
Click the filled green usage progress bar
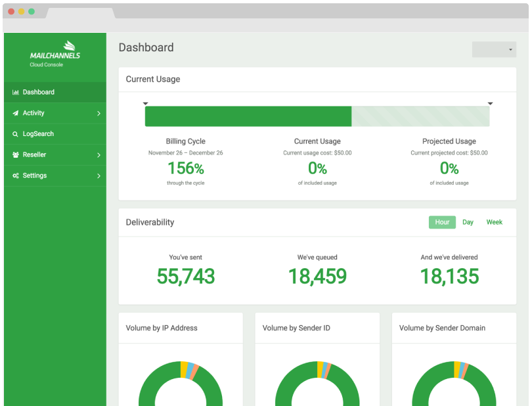point(248,116)
